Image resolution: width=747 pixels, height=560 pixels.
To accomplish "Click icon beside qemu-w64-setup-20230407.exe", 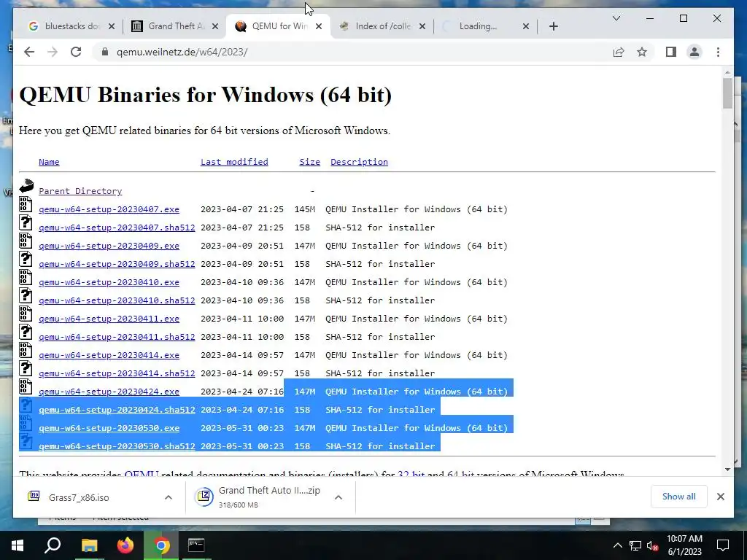I will pyautogui.click(x=26, y=204).
